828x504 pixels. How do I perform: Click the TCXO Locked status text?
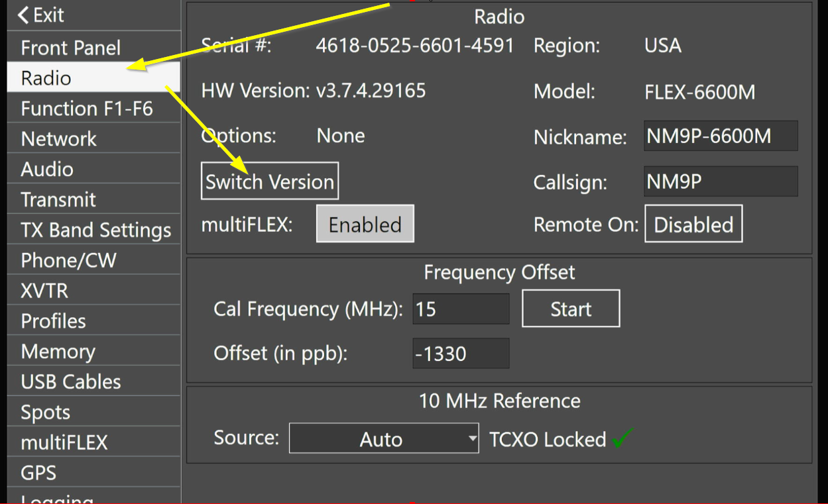click(x=548, y=440)
